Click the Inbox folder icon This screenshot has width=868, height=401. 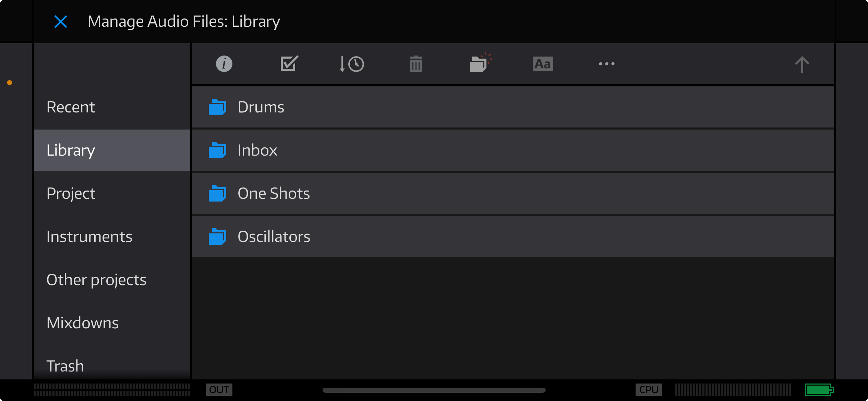point(217,150)
